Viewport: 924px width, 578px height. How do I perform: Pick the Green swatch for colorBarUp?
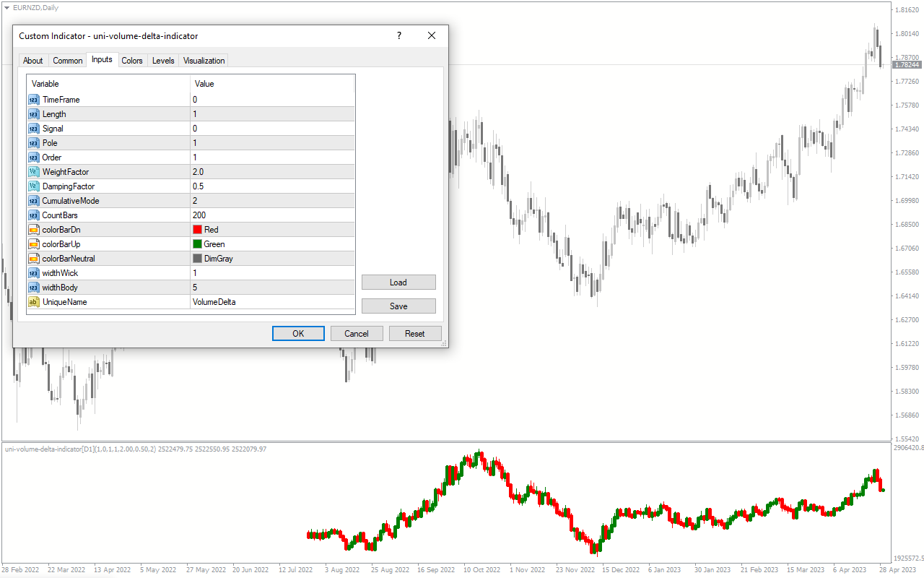click(x=197, y=244)
